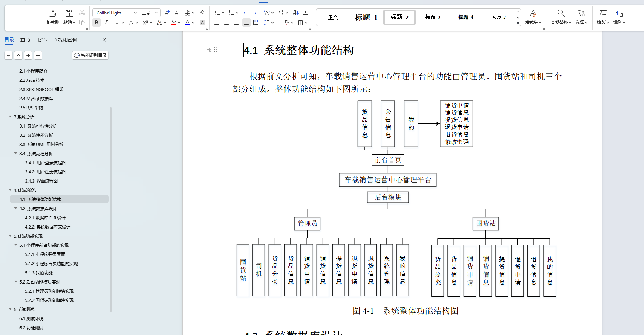
Task: Click the Copy icon next to paste
Action: 82,23
